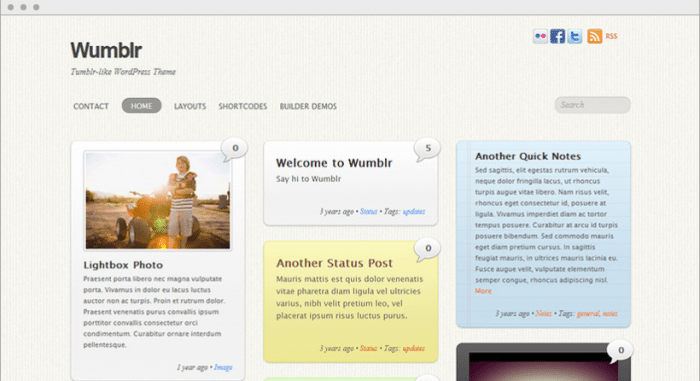The width and height of the screenshot is (700, 381).
Task: Open comment bubble on Lightbox Photo post
Action: click(234, 149)
